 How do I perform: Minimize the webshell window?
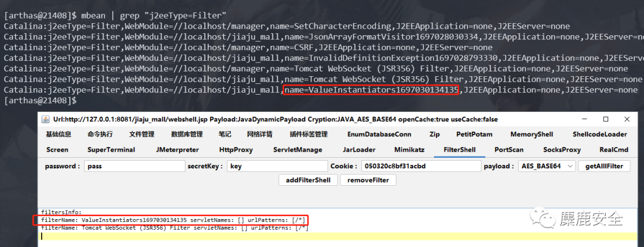tap(584, 119)
